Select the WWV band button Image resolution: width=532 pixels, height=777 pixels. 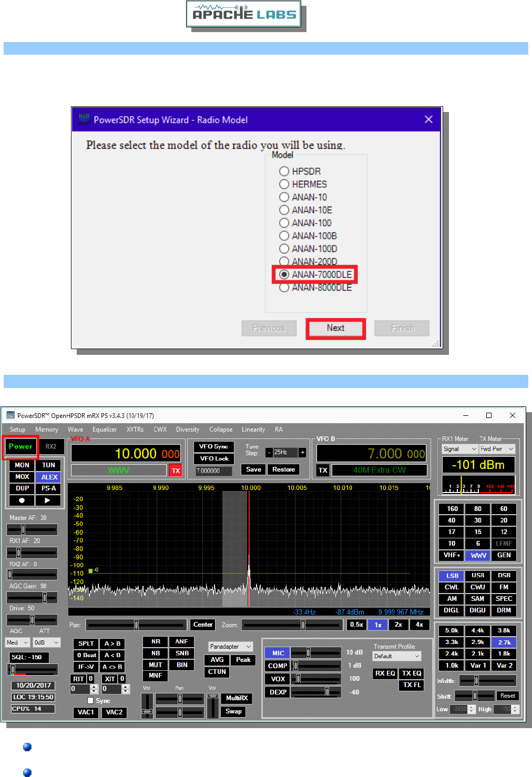tap(478, 555)
